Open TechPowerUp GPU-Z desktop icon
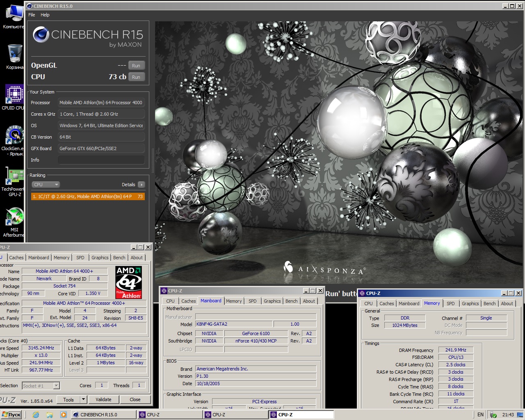 [x=14, y=182]
